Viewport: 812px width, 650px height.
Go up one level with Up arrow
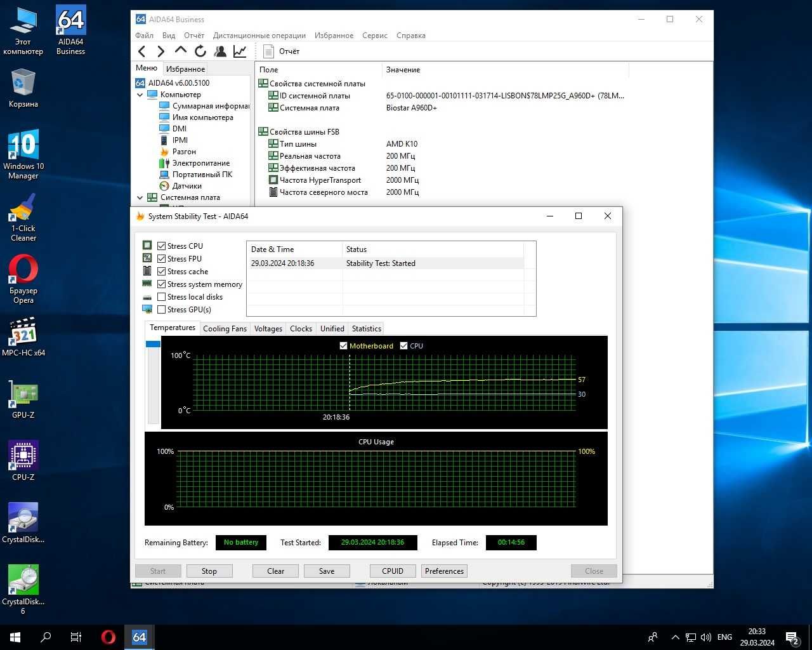[181, 51]
